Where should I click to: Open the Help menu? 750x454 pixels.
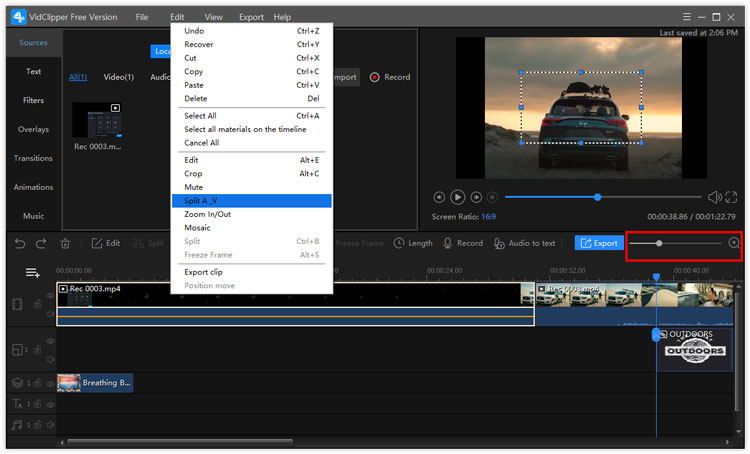(282, 17)
